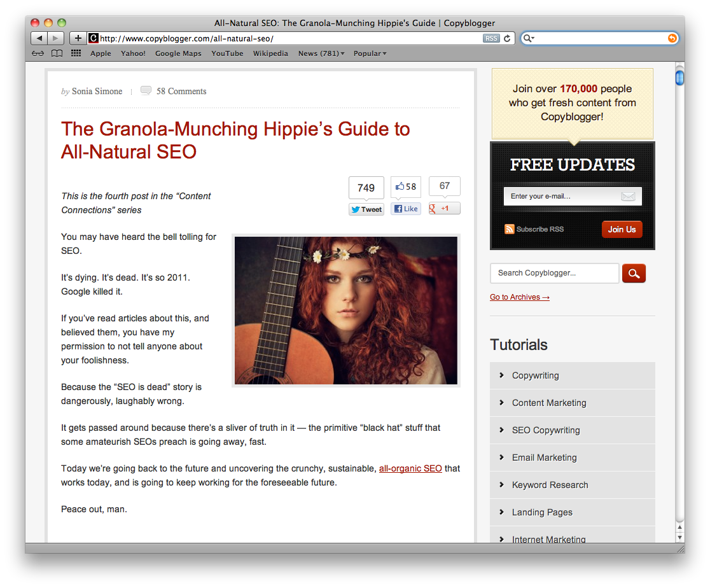Add bookmark with the plus button
Screen dimensions: 710x588
click(78, 39)
